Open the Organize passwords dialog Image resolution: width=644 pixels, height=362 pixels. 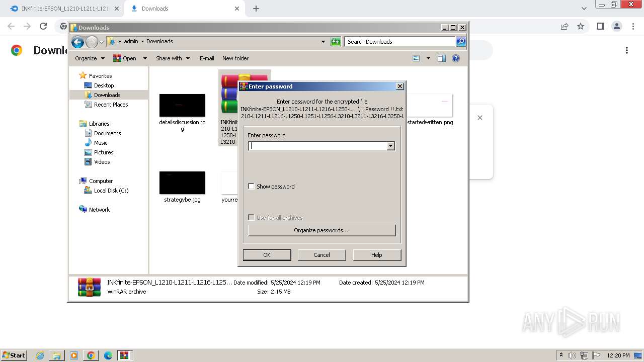pyautogui.click(x=321, y=230)
